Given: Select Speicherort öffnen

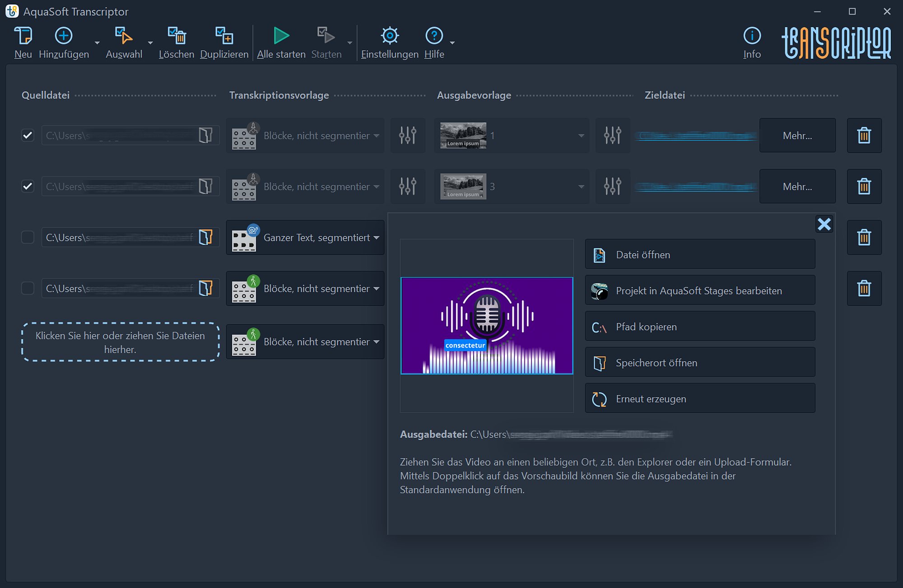Looking at the screenshot, I should (700, 362).
